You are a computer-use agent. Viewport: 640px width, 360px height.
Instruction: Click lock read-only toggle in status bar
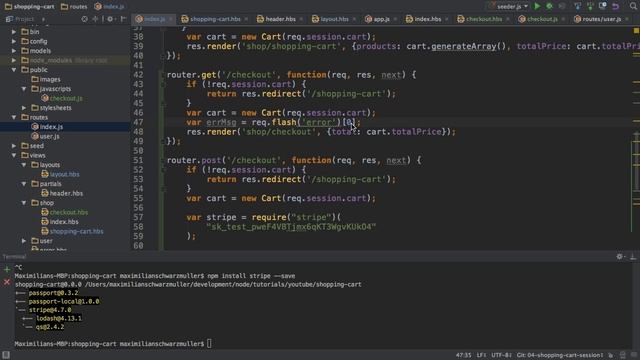611,355
